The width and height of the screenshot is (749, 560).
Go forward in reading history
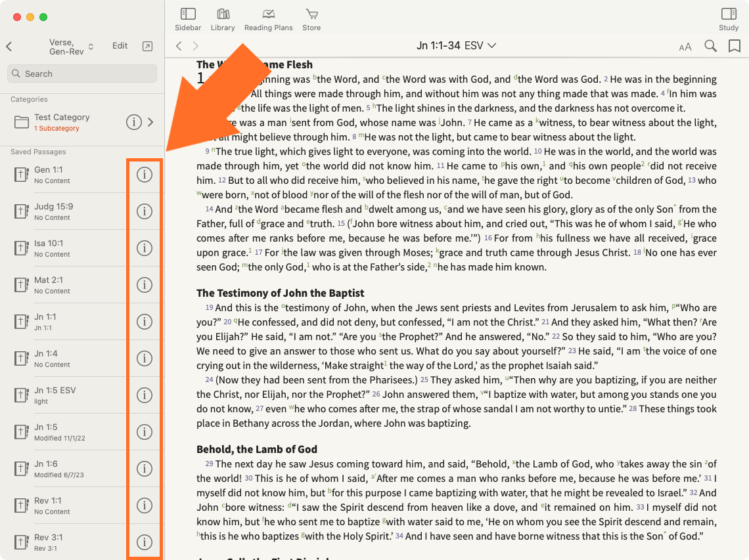tap(195, 46)
